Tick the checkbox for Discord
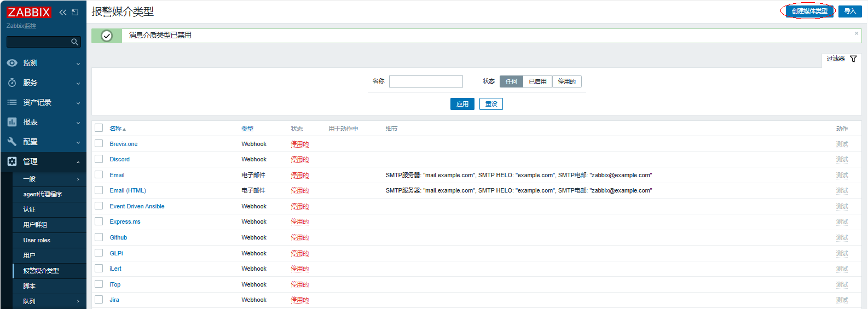868x309 pixels. point(99,159)
